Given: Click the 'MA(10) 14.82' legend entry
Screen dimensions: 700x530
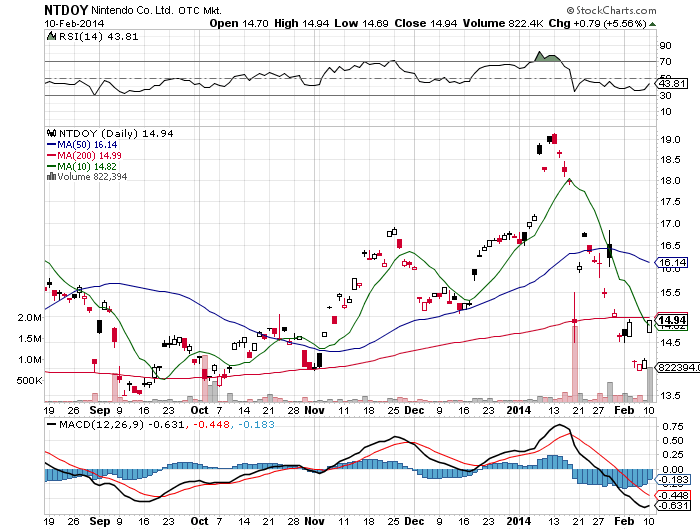Looking at the screenshot, I should click(x=87, y=167).
